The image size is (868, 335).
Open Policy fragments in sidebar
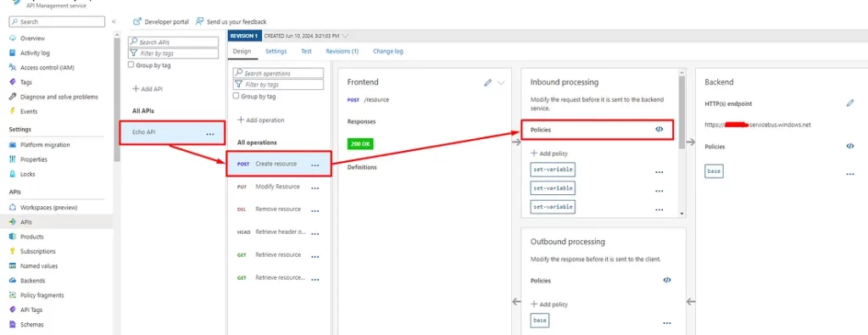[42, 295]
